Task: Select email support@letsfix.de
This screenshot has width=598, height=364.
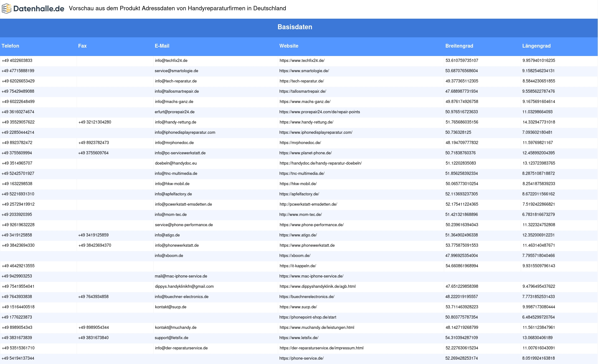Action: coord(172,338)
